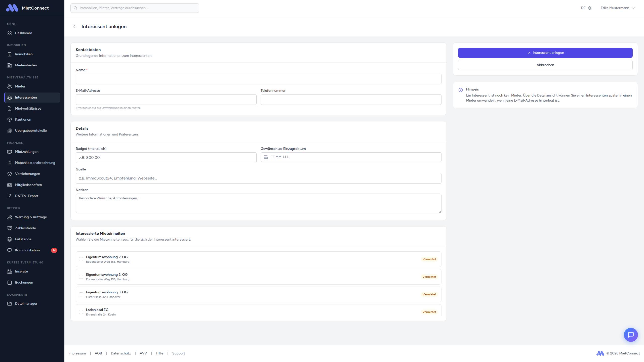
Task: Focus the Name input field
Action: tap(258, 79)
